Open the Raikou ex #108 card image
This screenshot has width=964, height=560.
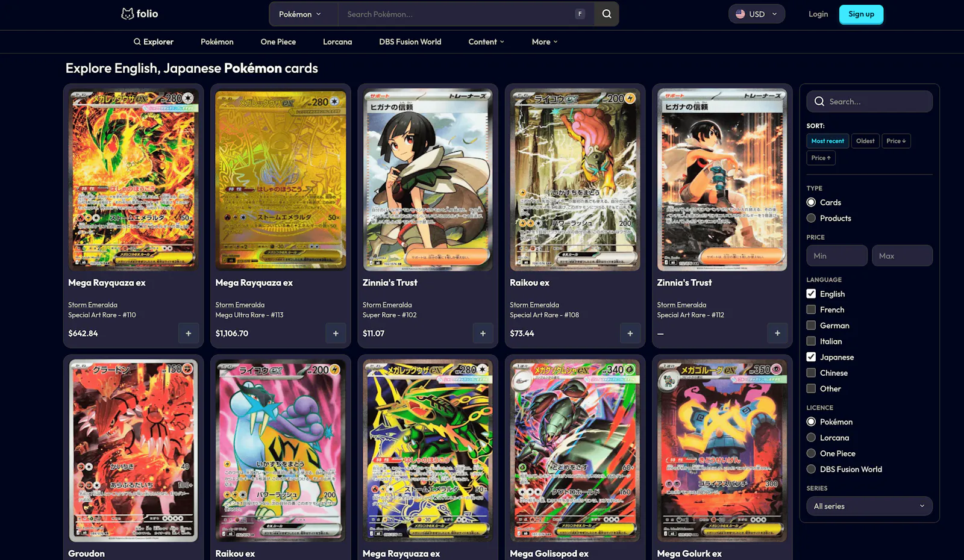pos(575,179)
